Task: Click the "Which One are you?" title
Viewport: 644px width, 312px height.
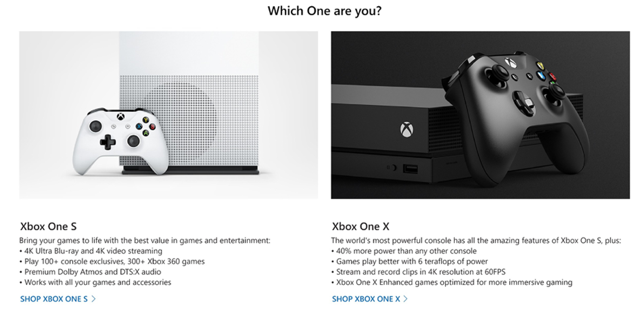Action: (324, 11)
